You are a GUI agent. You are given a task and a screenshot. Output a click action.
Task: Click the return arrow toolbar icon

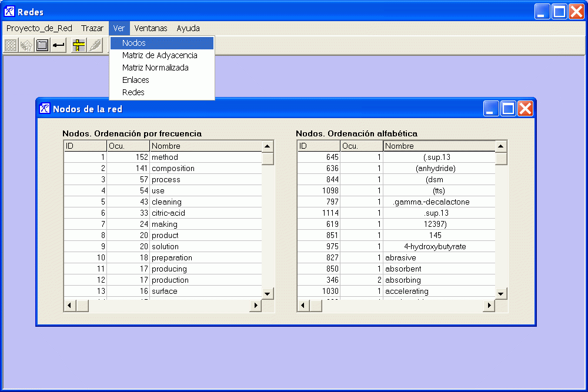click(x=58, y=45)
